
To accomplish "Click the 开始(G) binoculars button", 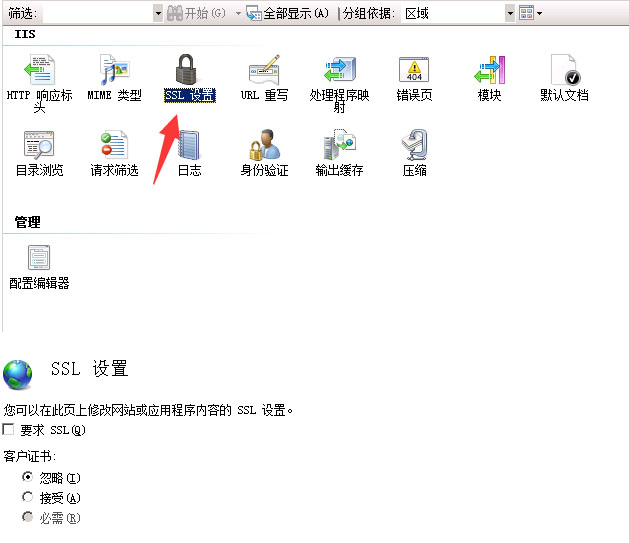I will point(196,14).
